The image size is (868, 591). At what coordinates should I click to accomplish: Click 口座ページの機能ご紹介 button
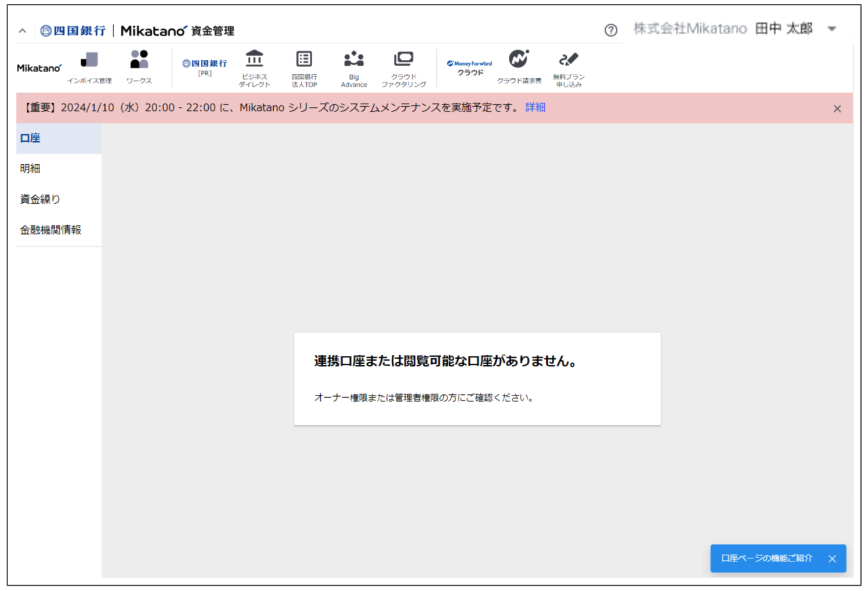[766, 558]
